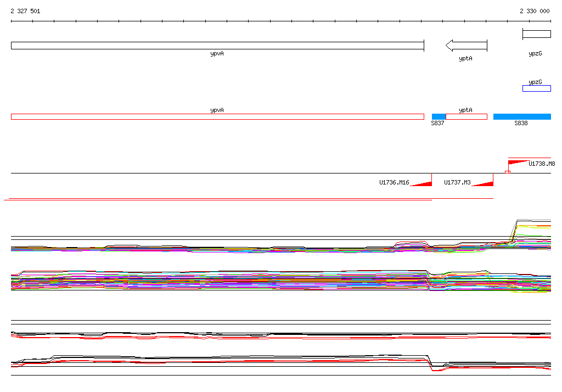Select the long black-outlined ypvA gene bar
Image resolution: width=562 pixels, height=392 pixels.
point(217,46)
